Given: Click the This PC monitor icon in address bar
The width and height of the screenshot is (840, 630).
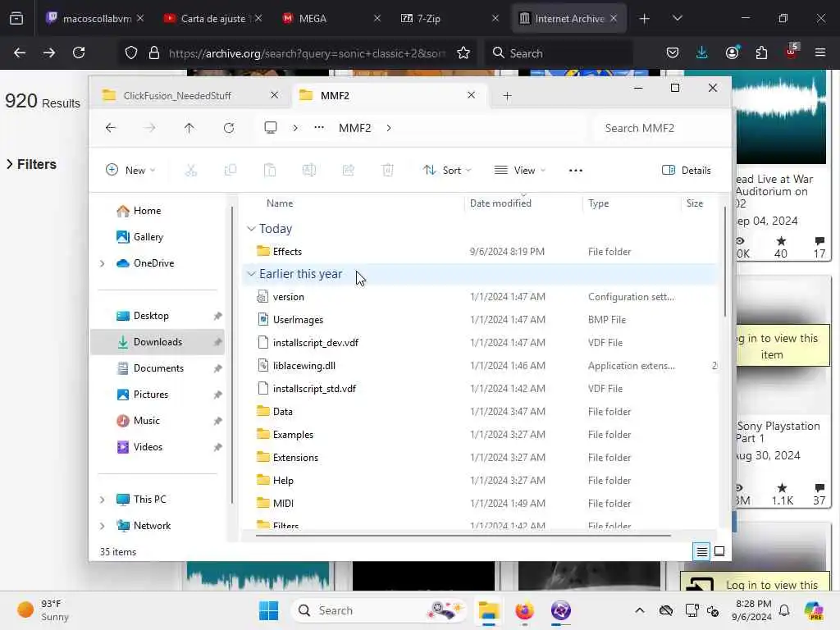Looking at the screenshot, I should point(271,127).
